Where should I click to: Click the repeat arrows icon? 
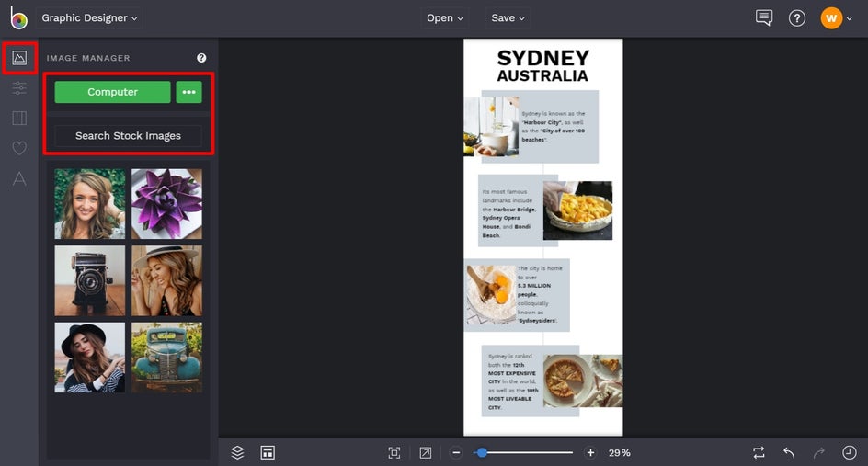point(759,453)
